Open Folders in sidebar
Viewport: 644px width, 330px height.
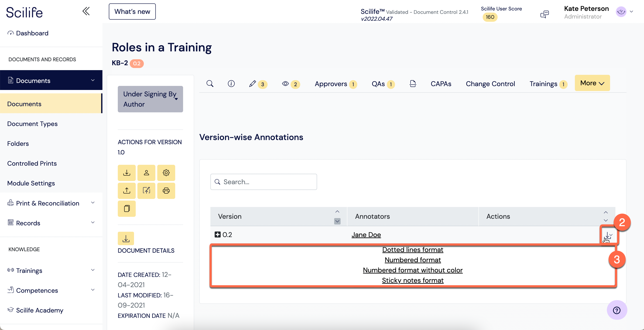coord(18,143)
